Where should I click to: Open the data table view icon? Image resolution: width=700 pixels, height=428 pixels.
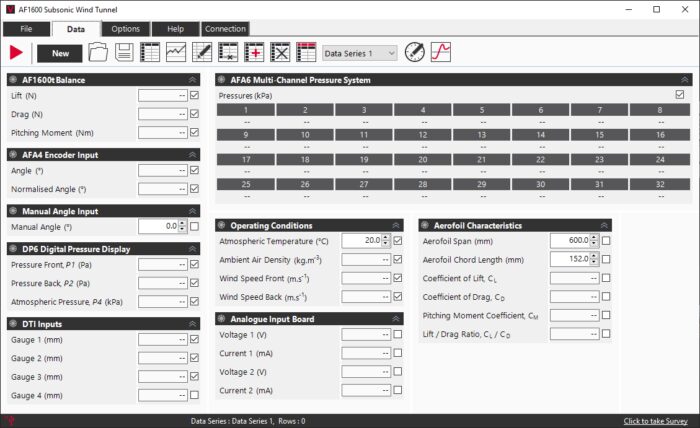coord(150,53)
